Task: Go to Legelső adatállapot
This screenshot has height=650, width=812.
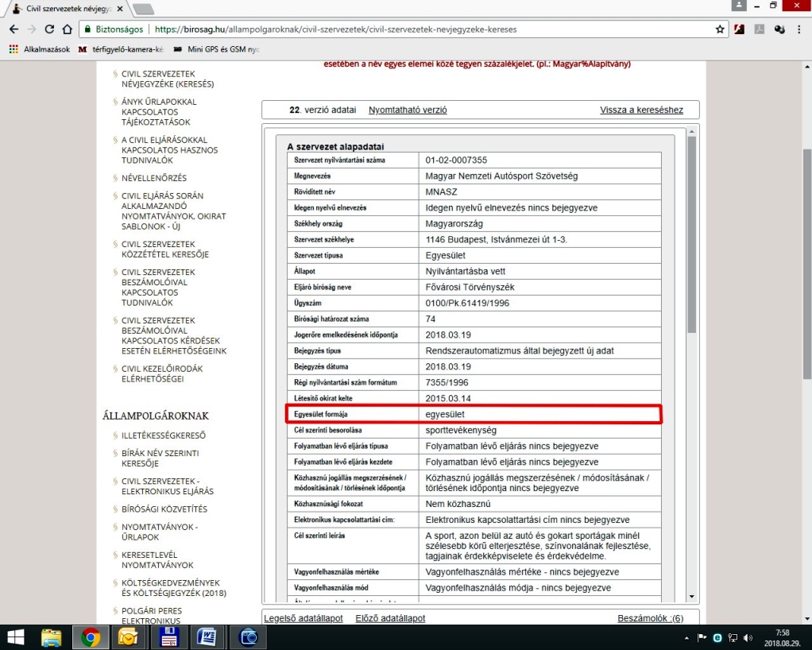Action: click(304, 618)
